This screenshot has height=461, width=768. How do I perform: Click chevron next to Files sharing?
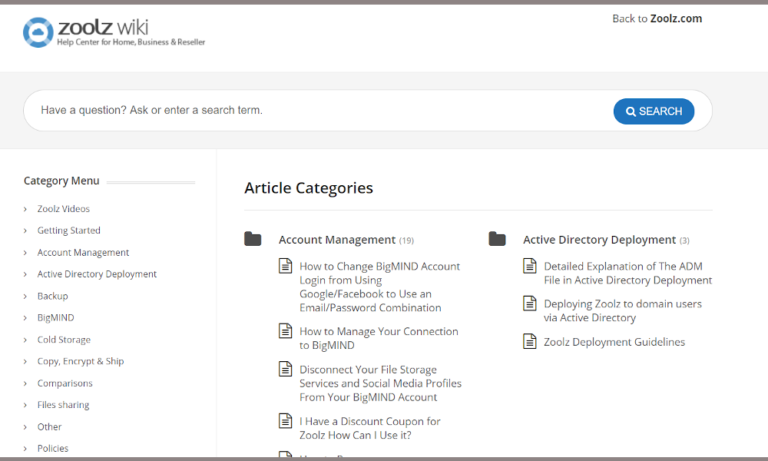click(x=25, y=405)
